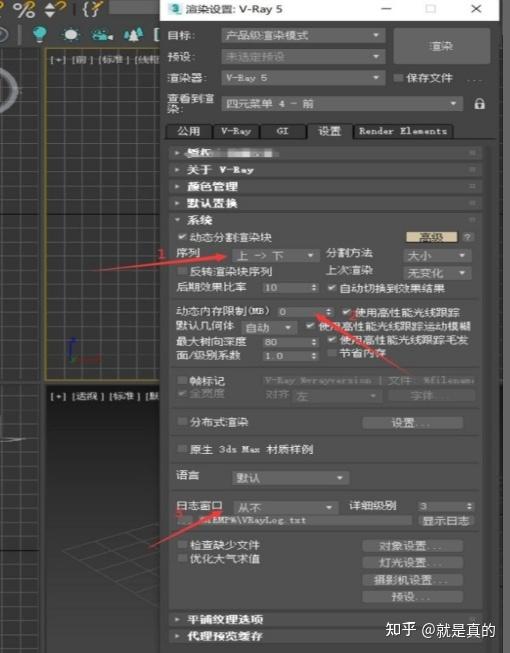Click the VRayLog.txt log path field
This screenshot has height=653, width=510.
pos(304,520)
